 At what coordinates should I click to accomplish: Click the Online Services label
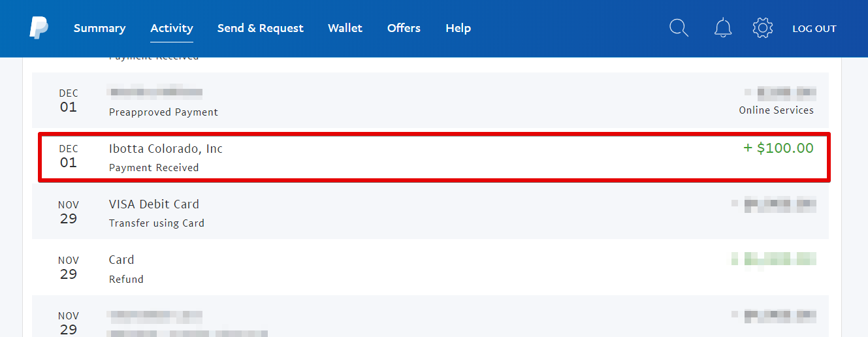coord(776,110)
